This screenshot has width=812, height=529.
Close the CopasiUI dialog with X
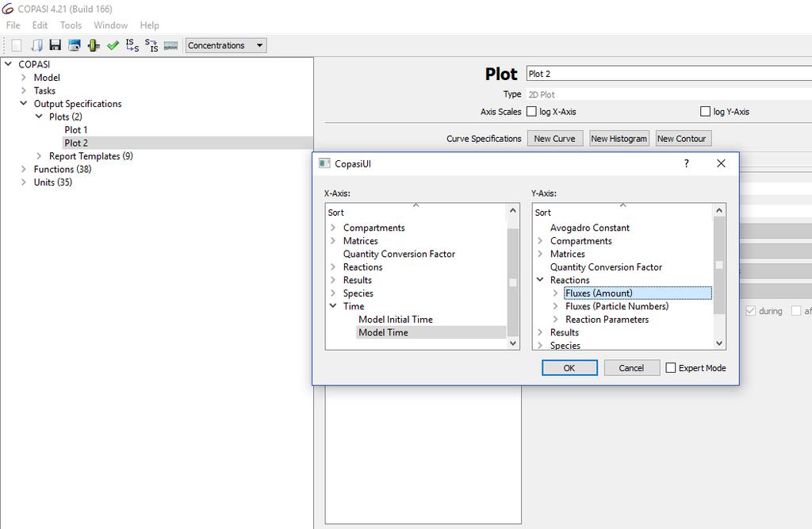click(721, 163)
